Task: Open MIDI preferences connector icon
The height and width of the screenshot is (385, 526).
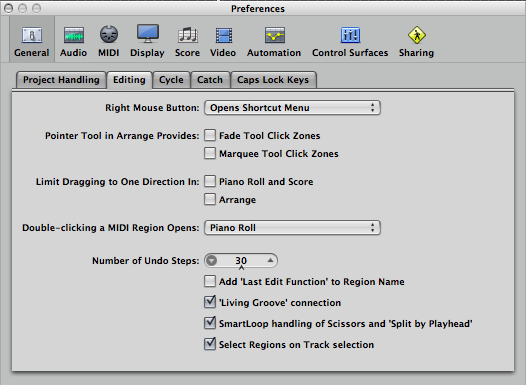Action: coord(109,35)
